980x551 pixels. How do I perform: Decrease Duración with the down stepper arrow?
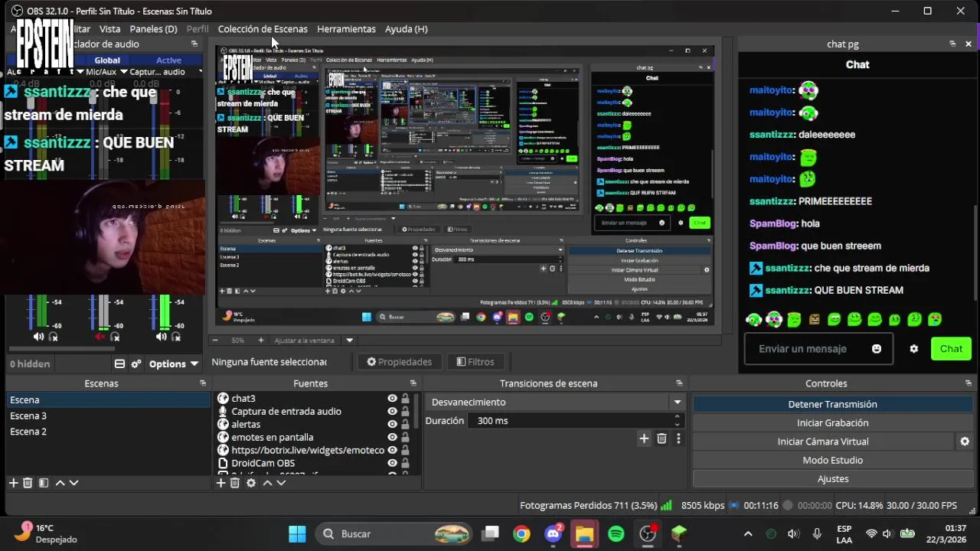(677, 425)
